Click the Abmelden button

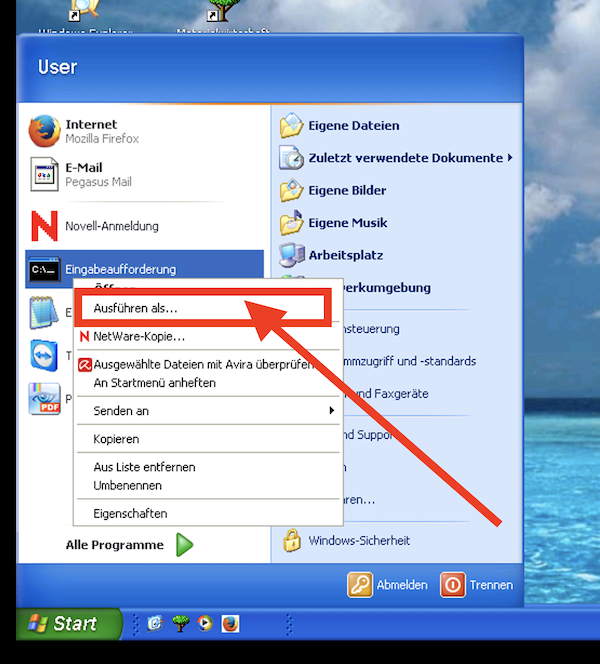coord(388,585)
